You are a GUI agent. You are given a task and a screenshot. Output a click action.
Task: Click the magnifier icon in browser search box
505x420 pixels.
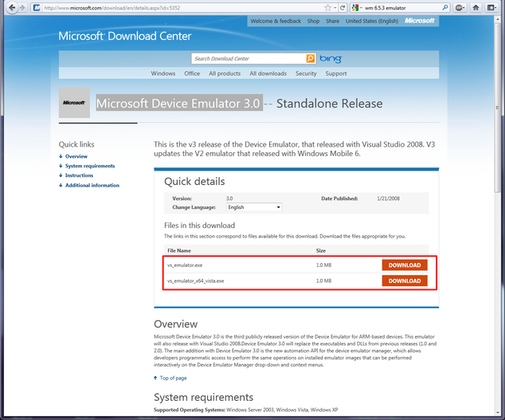click(445, 7)
